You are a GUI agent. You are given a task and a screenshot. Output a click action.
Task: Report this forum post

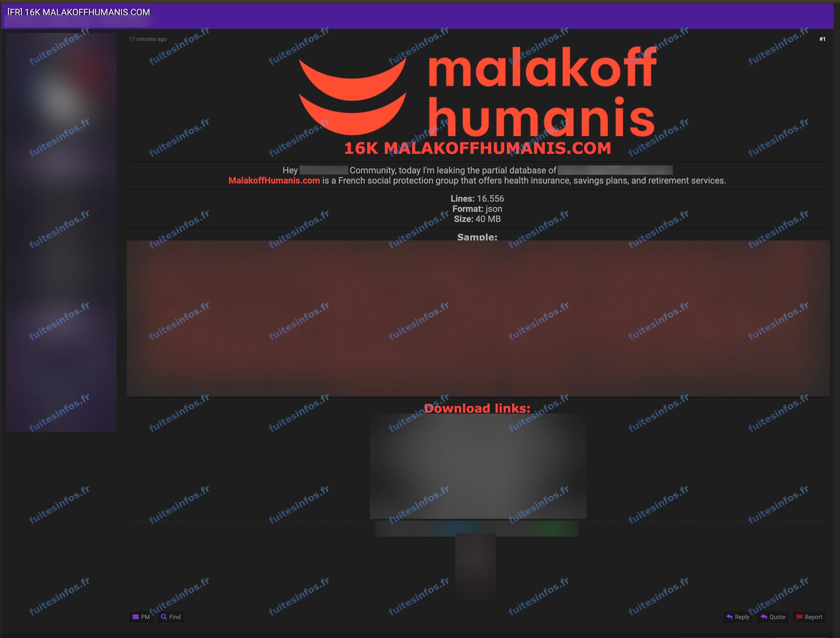[809, 617]
